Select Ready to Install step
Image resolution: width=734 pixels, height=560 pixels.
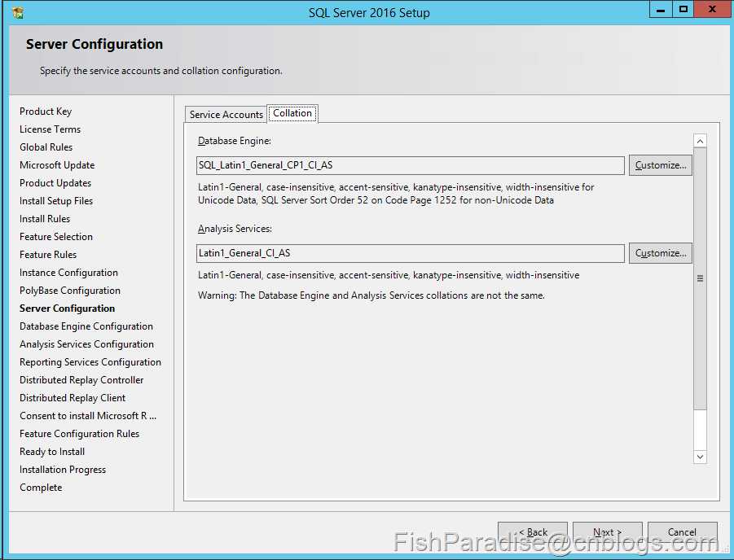[52, 452]
